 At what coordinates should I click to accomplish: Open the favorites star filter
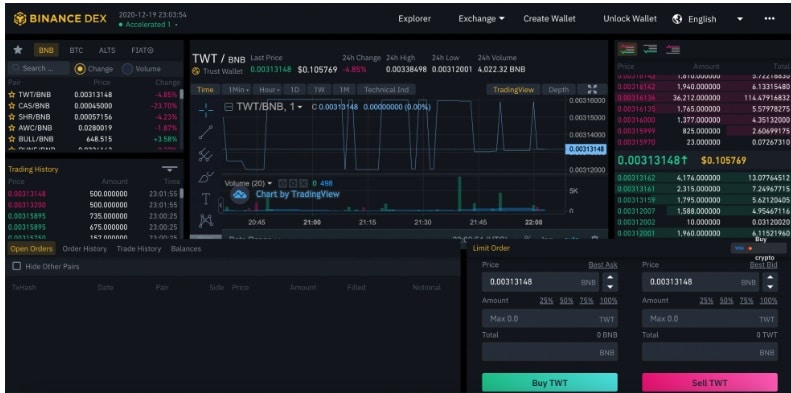coord(18,50)
